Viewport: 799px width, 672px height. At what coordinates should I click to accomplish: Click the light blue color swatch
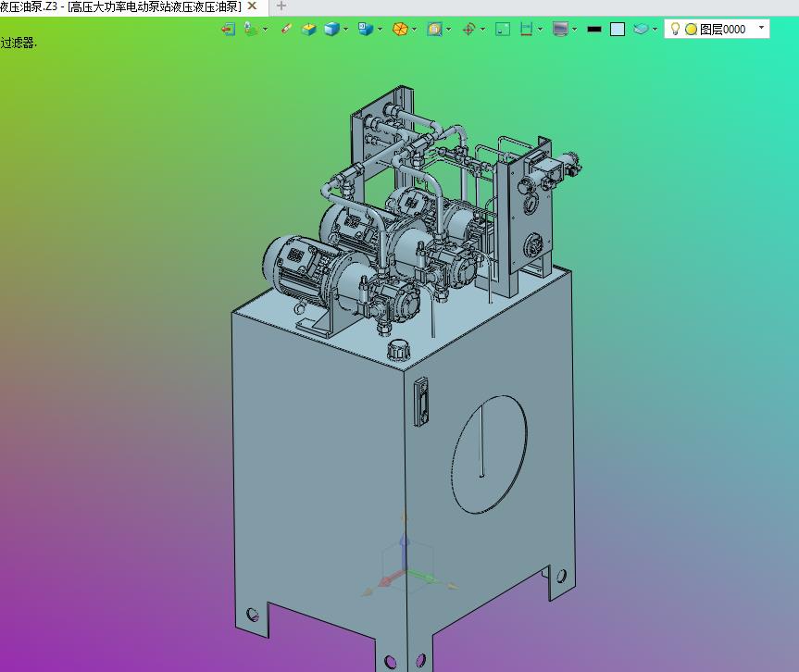tap(618, 29)
